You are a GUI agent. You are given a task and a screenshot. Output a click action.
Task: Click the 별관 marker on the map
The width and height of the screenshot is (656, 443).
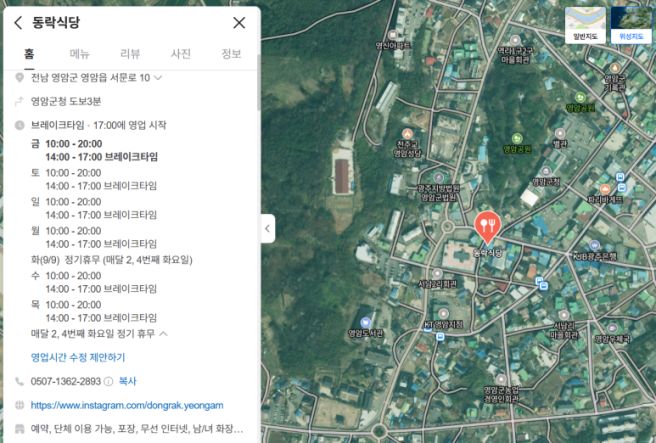pos(560,133)
